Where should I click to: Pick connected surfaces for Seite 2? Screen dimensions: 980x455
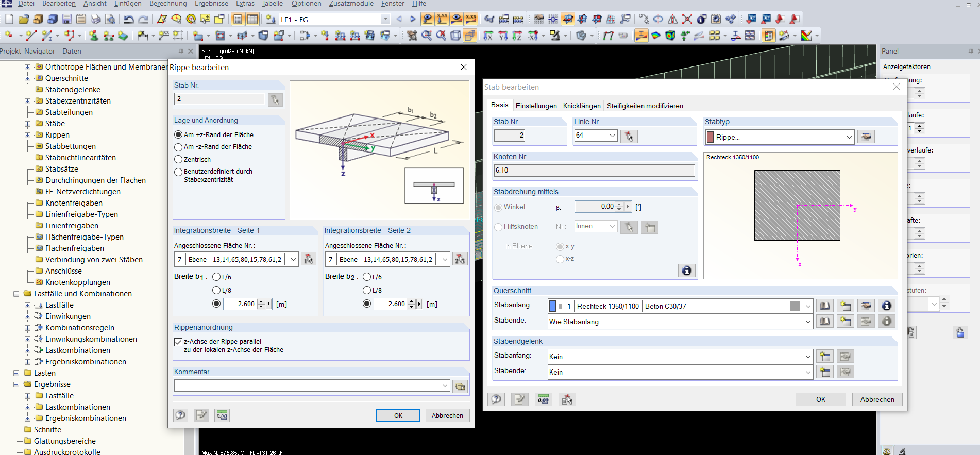[x=460, y=259]
